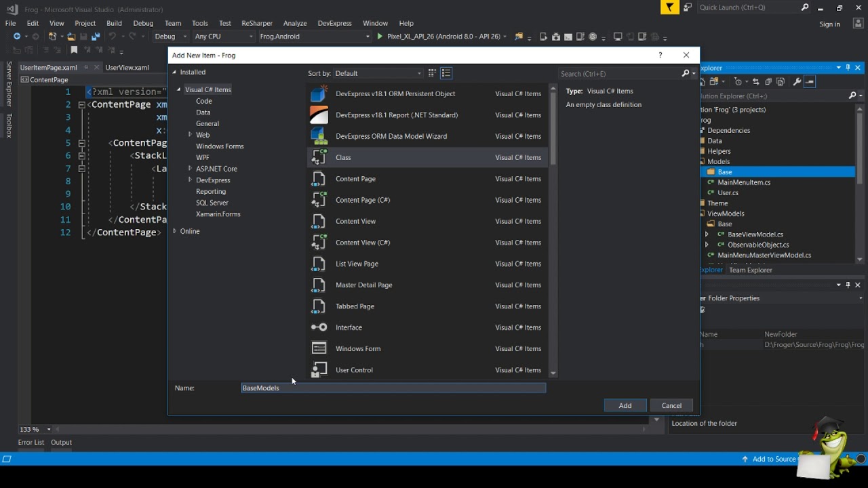Select User.cs in Solution Explorer
This screenshot has height=488, width=868.
(728, 192)
